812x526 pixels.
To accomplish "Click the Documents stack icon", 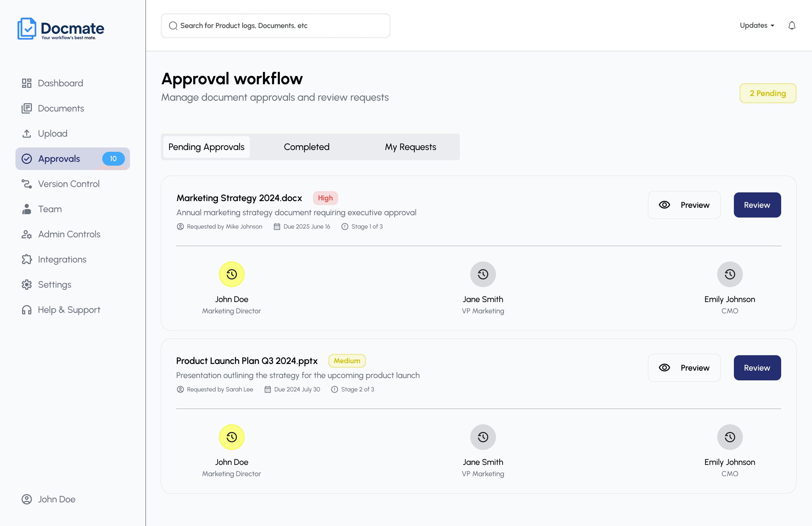I will pyautogui.click(x=27, y=108).
